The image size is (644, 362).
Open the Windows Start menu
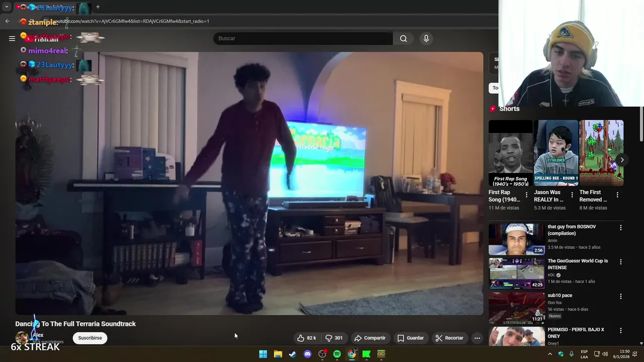(263, 354)
